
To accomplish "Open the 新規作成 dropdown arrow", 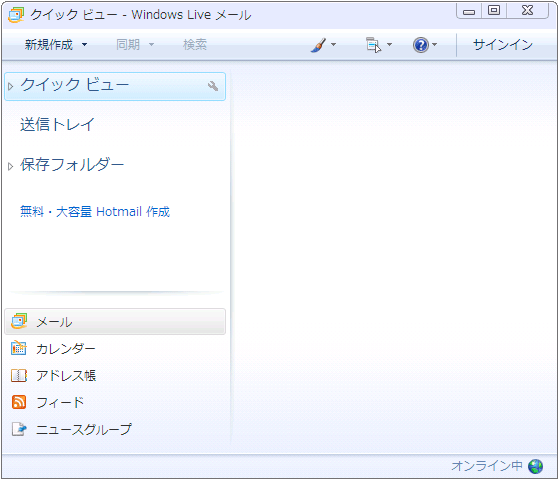I will pyautogui.click(x=84, y=45).
